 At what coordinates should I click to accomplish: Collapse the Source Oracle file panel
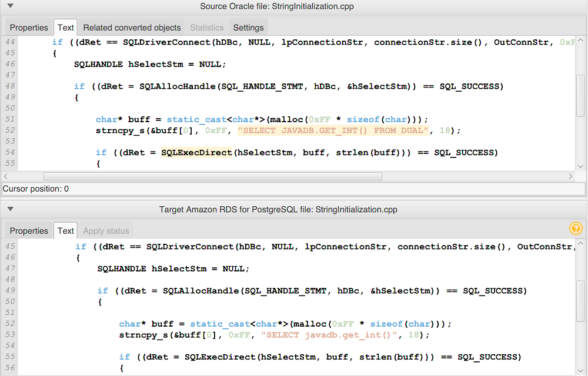[10, 6]
